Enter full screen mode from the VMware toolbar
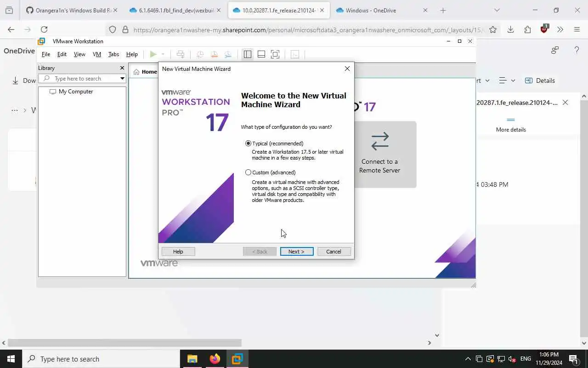 [x=275, y=54]
